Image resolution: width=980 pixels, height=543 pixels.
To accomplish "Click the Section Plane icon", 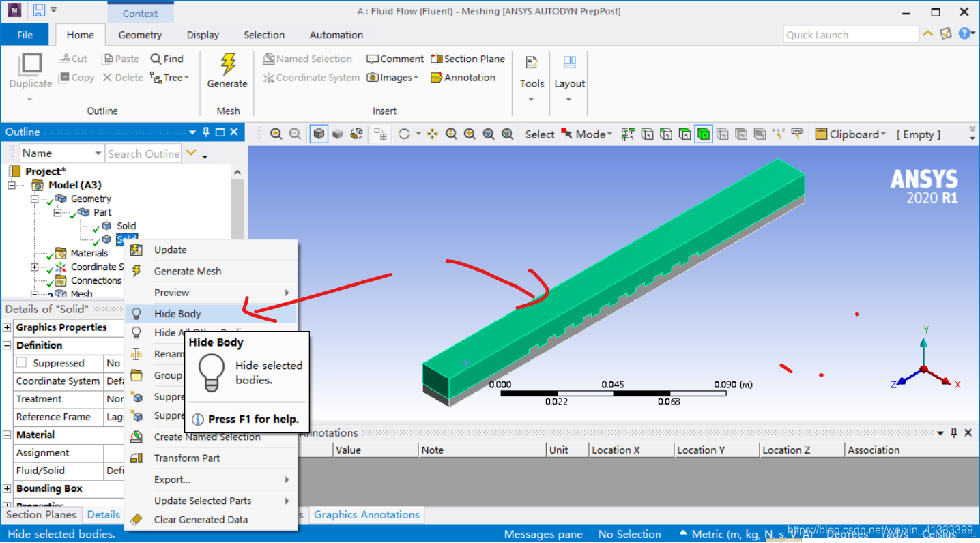I will pos(436,59).
